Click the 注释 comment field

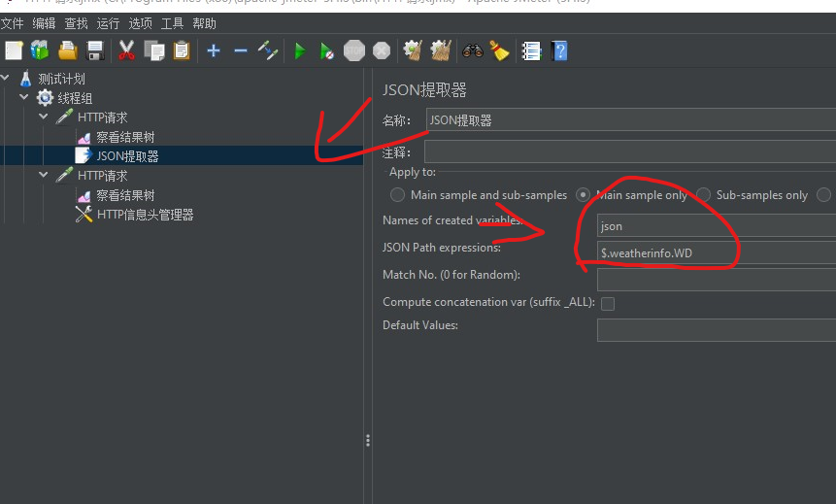tap(630, 152)
